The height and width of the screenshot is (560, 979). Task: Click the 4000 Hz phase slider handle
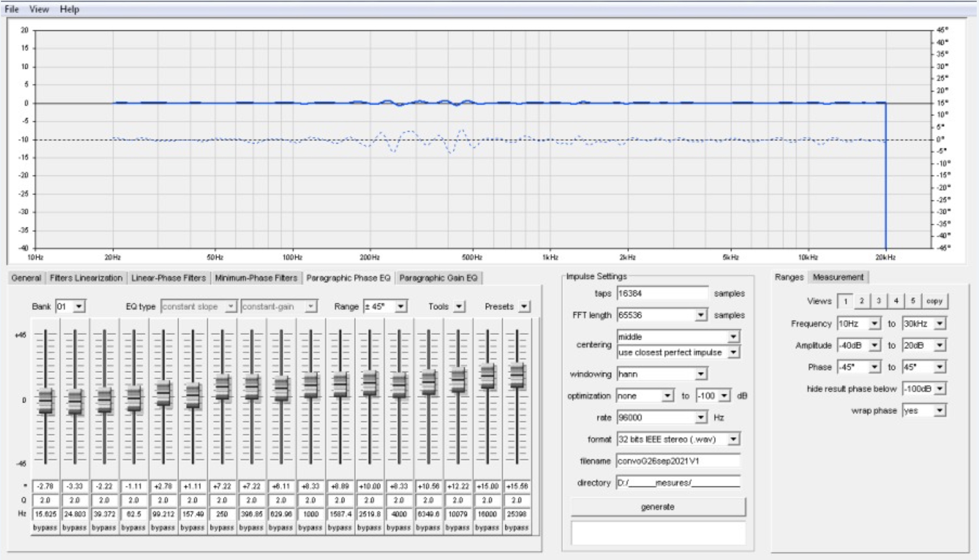click(x=399, y=385)
